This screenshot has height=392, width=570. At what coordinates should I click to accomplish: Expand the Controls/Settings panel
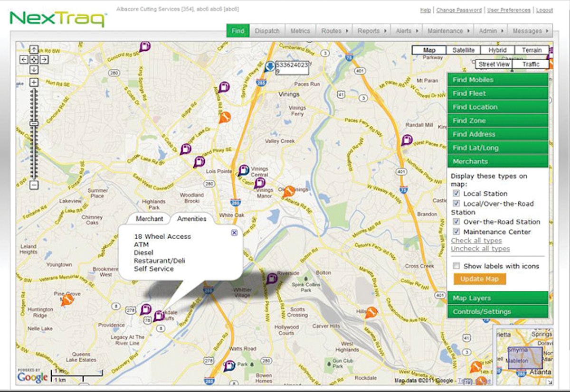[x=497, y=312]
